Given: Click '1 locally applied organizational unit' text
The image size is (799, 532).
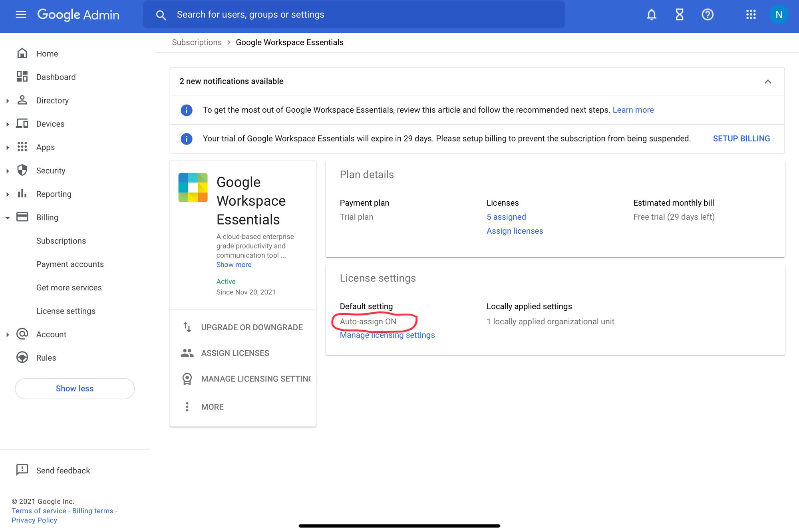Looking at the screenshot, I should coord(551,322).
